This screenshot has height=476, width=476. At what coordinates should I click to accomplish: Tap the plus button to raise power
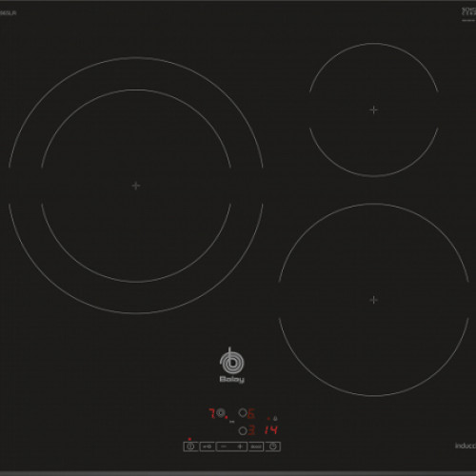point(240,446)
